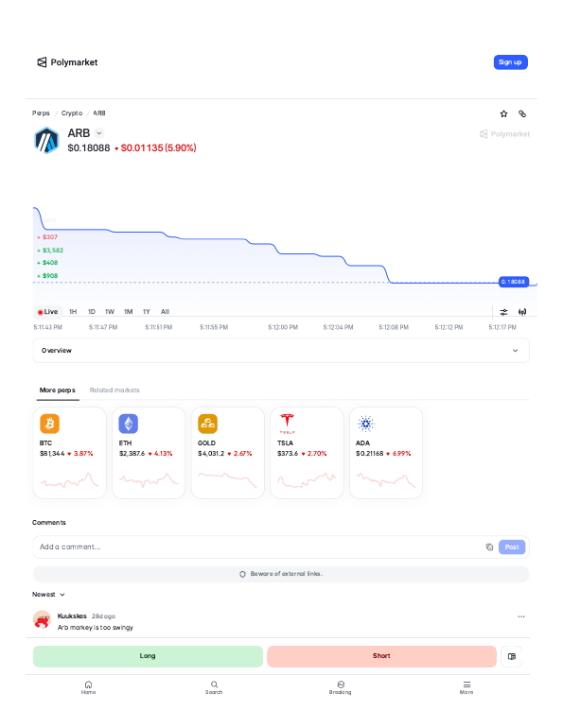Open the Perps breadcrumb link
Image resolution: width=563 pixels, height=728 pixels.
coord(41,113)
